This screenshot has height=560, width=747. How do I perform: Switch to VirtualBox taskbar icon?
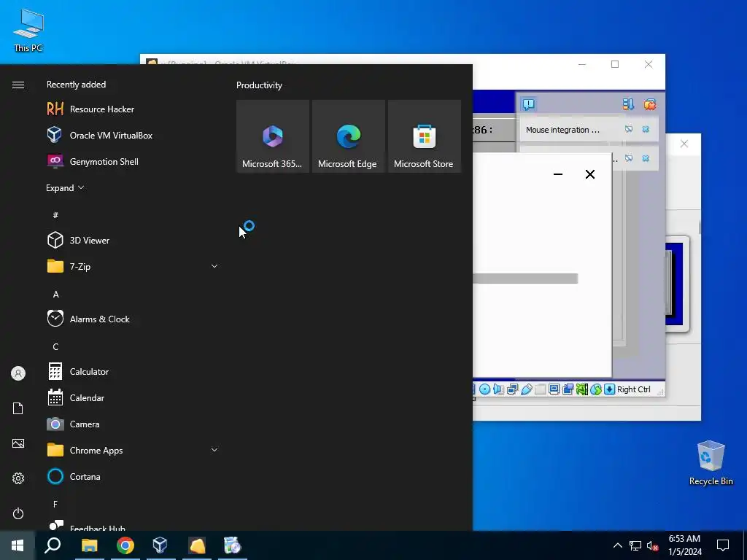(x=160, y=545)
